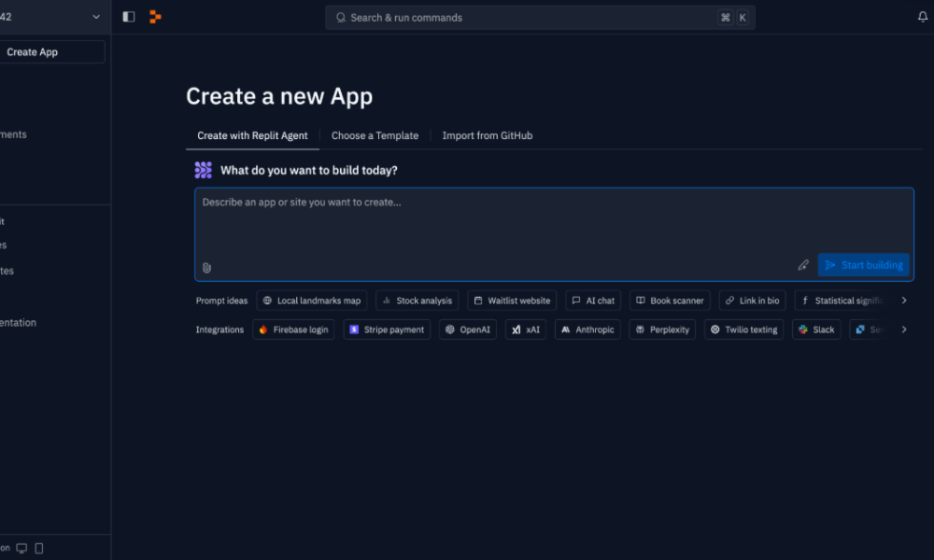Click the pencil improve prompt icon

(803, 265)
